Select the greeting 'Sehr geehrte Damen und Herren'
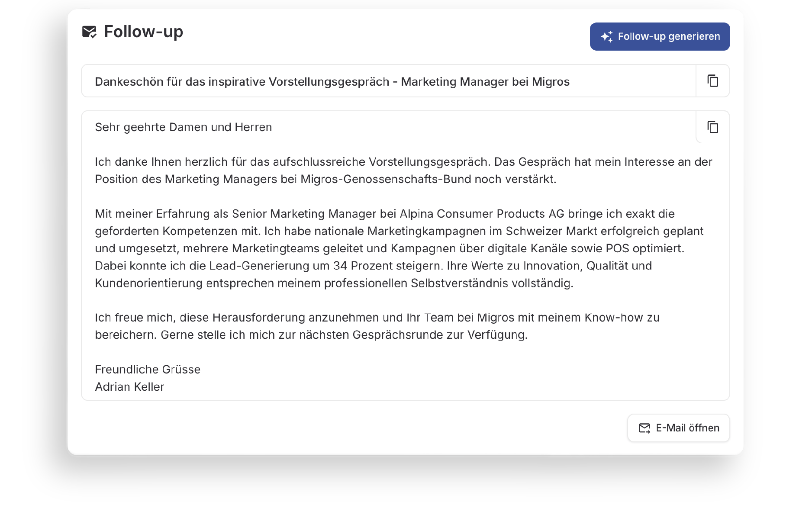The image size is (812, 505). pos(183,127)
